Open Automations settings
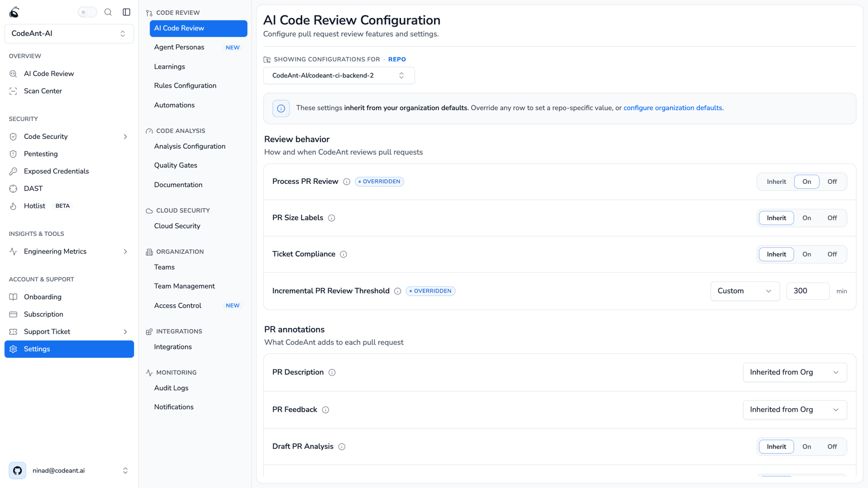Viewport: 868px width, 488px height. click(199, 105)
